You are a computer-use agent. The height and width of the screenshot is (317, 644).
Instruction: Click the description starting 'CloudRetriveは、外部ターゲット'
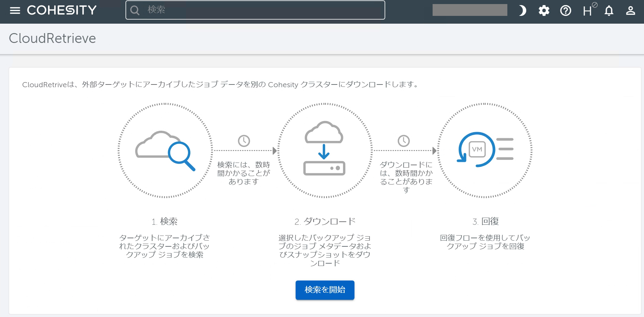coord(221,84)
